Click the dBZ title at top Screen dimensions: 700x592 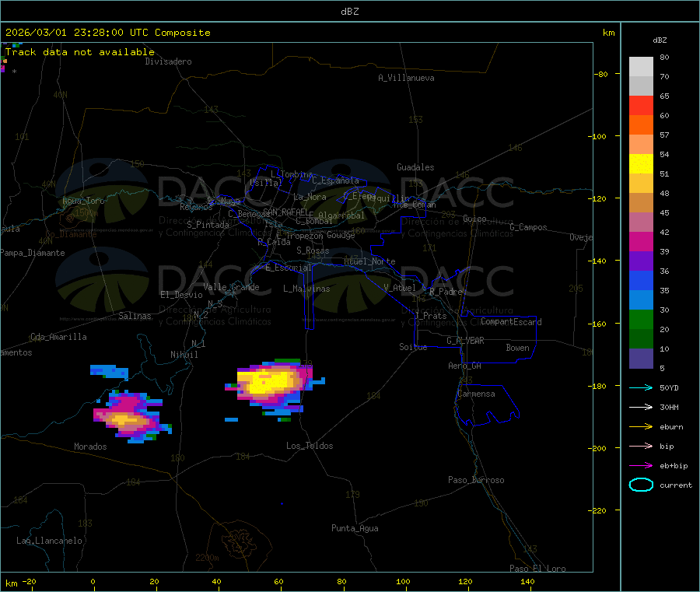[x=349, y=12]
